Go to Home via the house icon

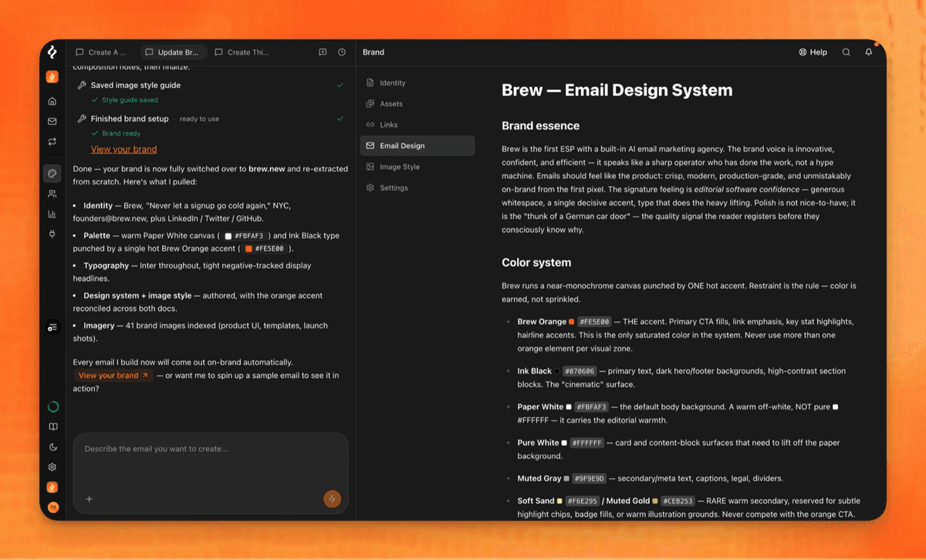[x=52, y=101]
